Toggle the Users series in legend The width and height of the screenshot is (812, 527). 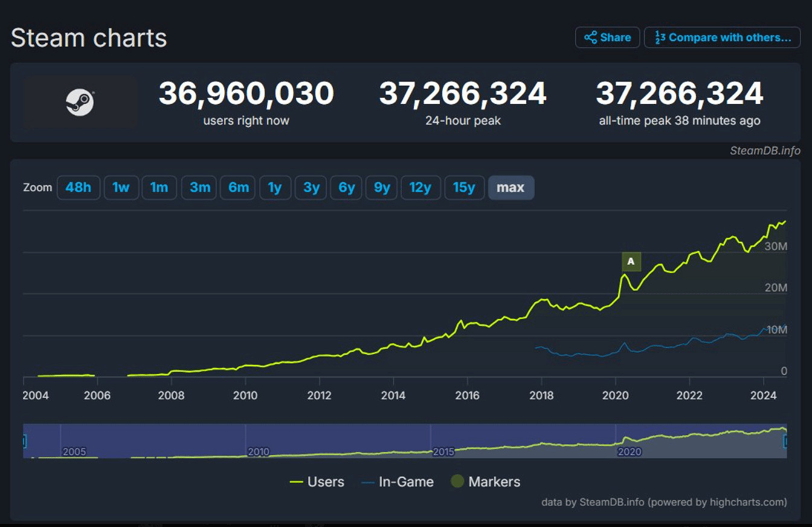[x=317, y=482]
